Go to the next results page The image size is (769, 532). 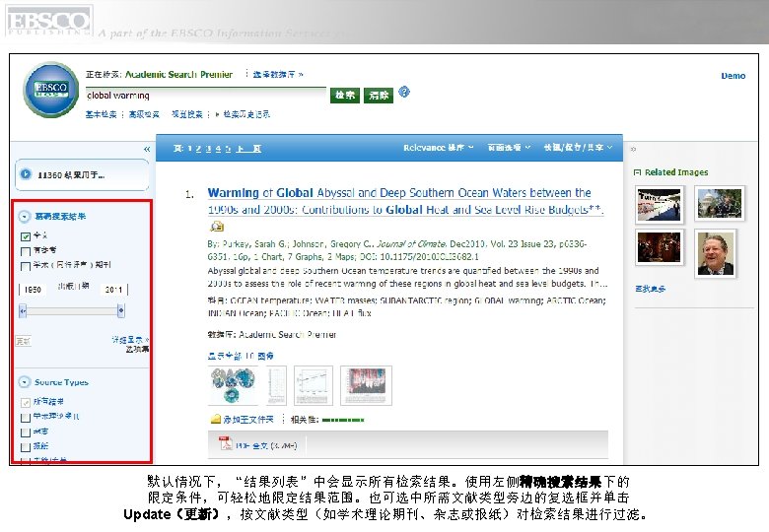tap(248, 149)
